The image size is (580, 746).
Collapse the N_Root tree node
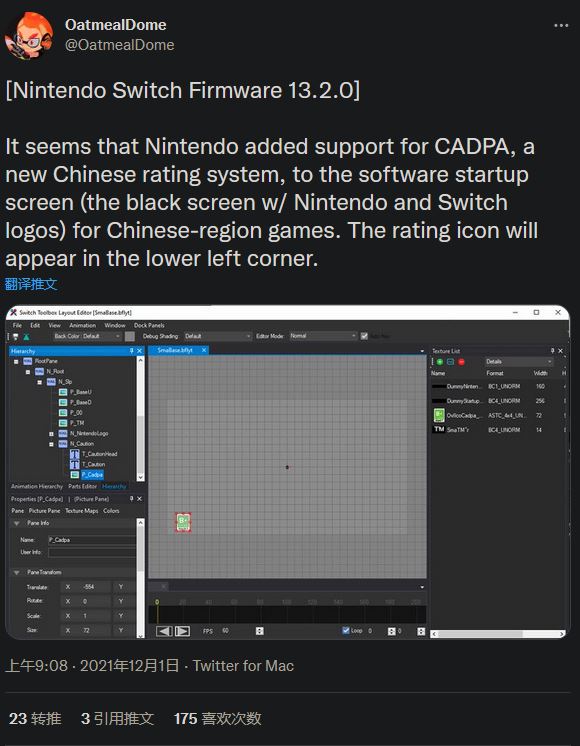click(x=28, y=372)
